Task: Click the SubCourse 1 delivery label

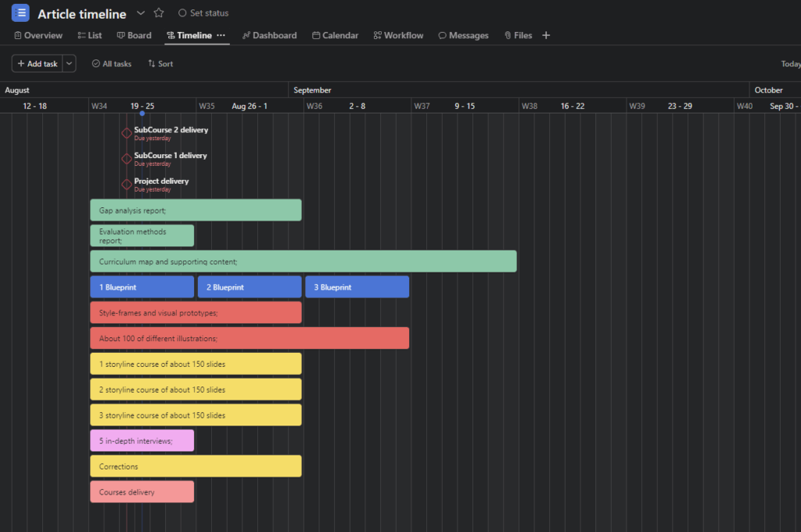Action: click(x=171, y=156)
